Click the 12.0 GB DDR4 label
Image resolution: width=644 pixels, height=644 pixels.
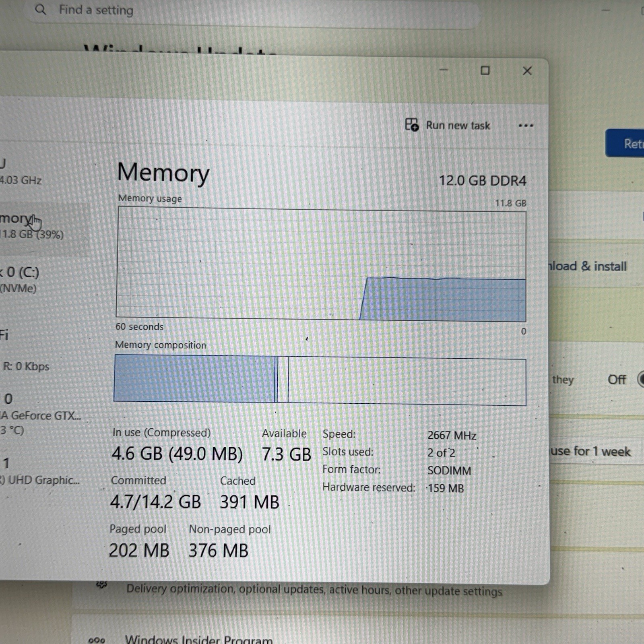pos(482,181)
